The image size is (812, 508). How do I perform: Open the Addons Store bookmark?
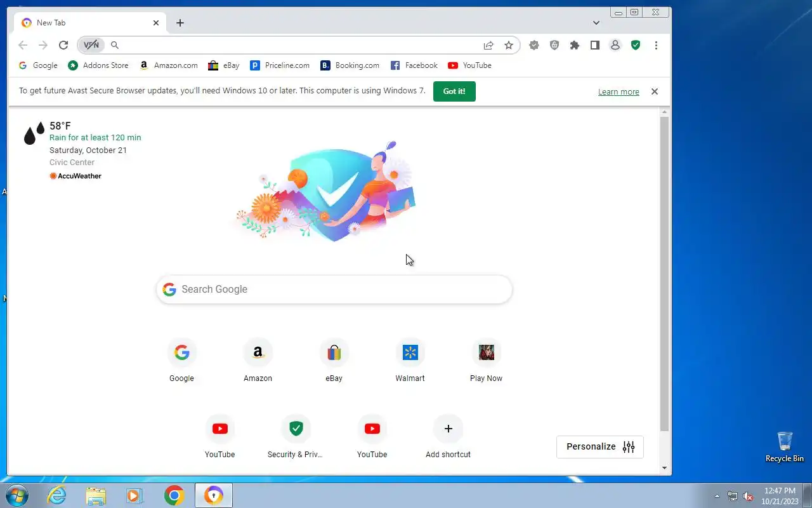pyautogui.click(x=98, y=65)
